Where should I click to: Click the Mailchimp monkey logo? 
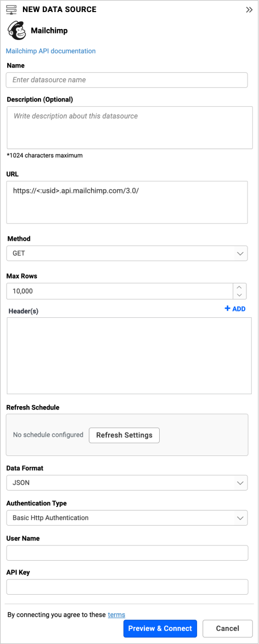tap(16, 30)
